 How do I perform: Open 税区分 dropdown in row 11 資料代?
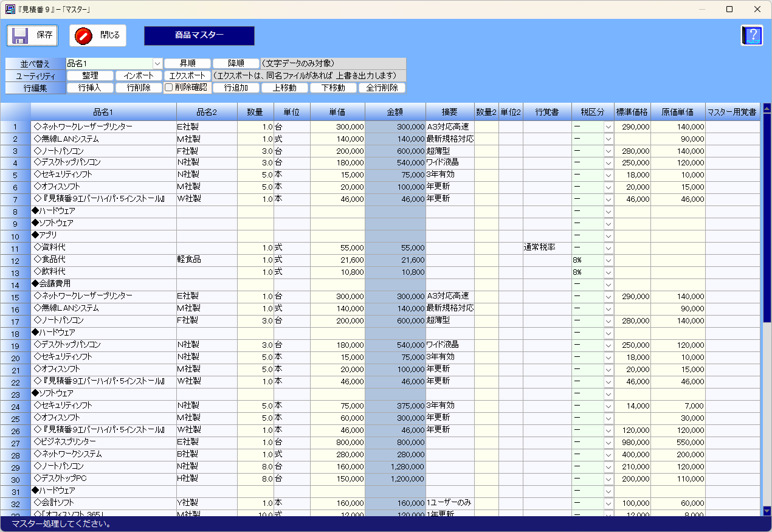(608, 248)
